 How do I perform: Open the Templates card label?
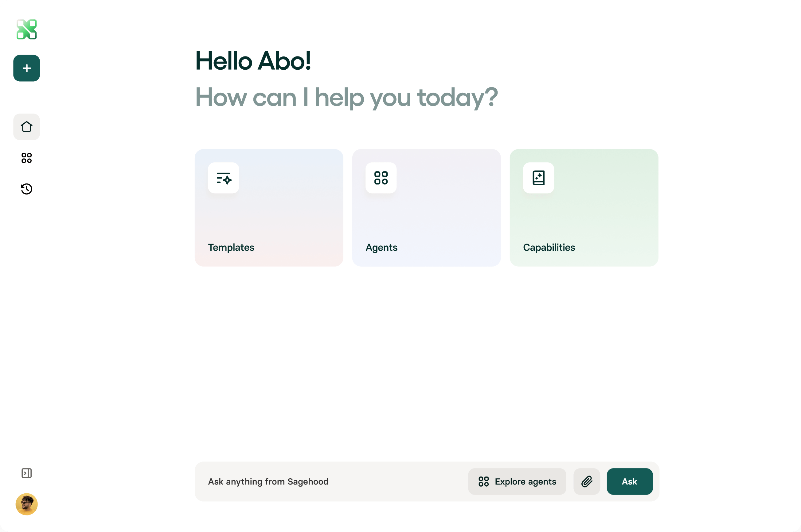pos(231,247)
